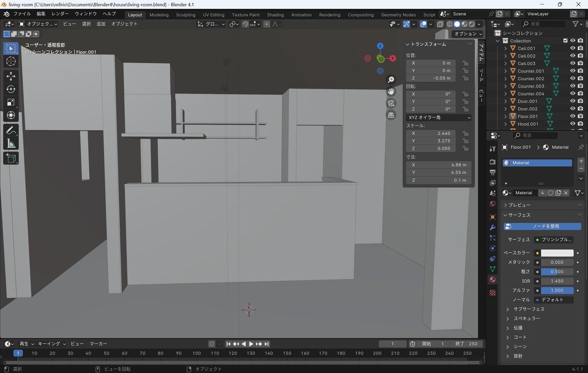This screenshot has width=588, height=373.
Task: Pick the Scale tool
Action: pos(11,102)
